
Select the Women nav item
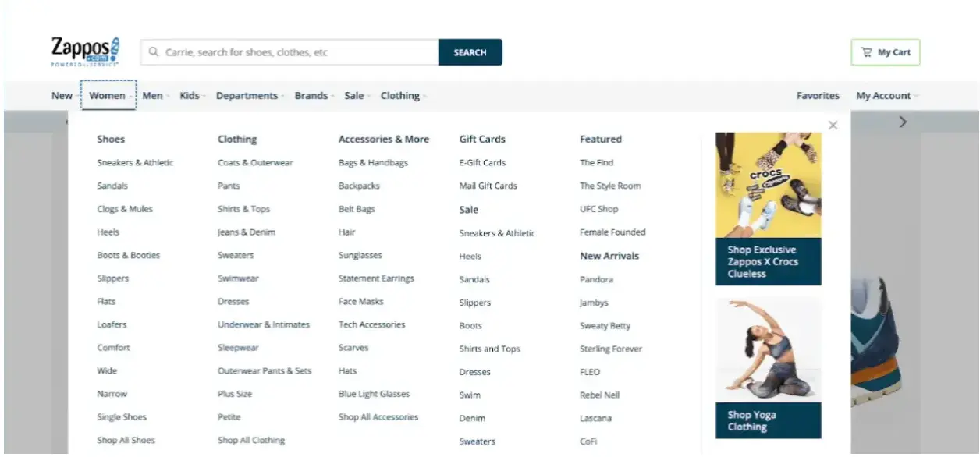tap(107, 95)
